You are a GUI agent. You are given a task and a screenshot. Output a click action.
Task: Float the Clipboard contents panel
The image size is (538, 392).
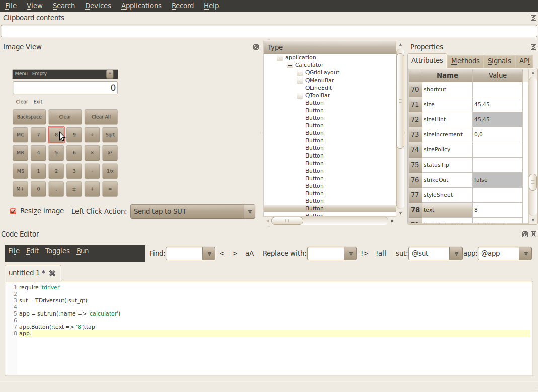[x=533, y=18]
